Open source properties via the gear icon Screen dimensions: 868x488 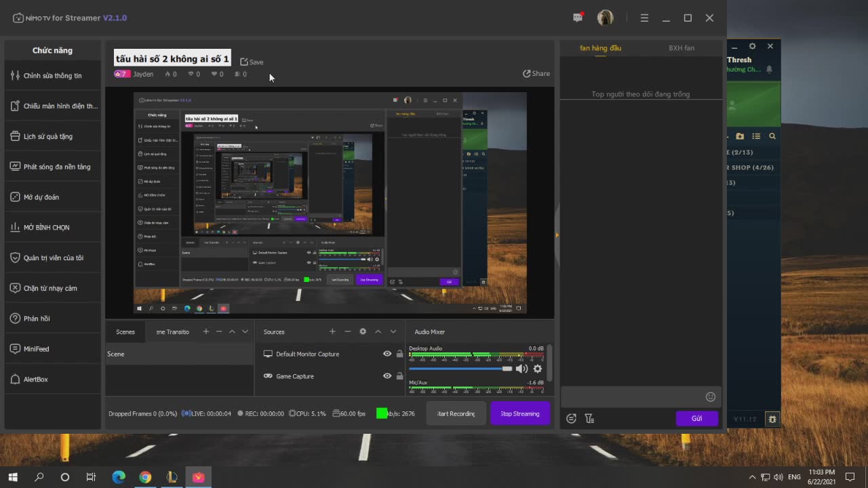(363, 331)
